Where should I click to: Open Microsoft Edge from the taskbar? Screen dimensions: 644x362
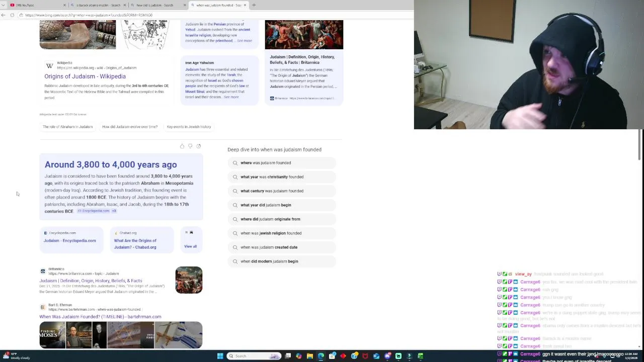pyautogui.click(x=321, y=356)
